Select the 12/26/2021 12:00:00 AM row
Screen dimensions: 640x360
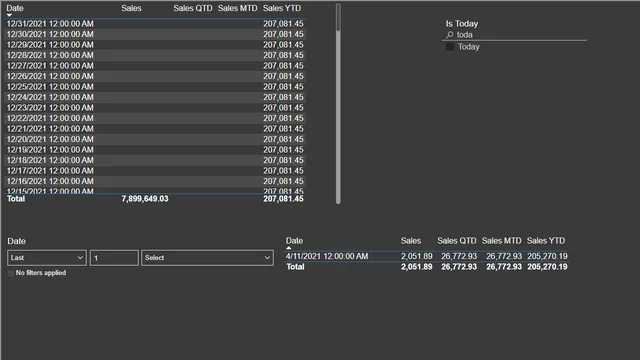point(155,76)
